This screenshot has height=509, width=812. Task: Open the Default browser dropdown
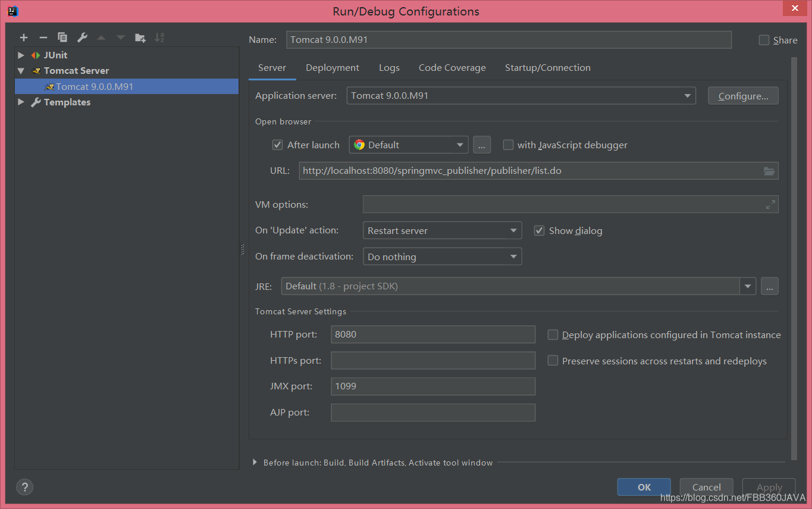click(x=409, y=145)
